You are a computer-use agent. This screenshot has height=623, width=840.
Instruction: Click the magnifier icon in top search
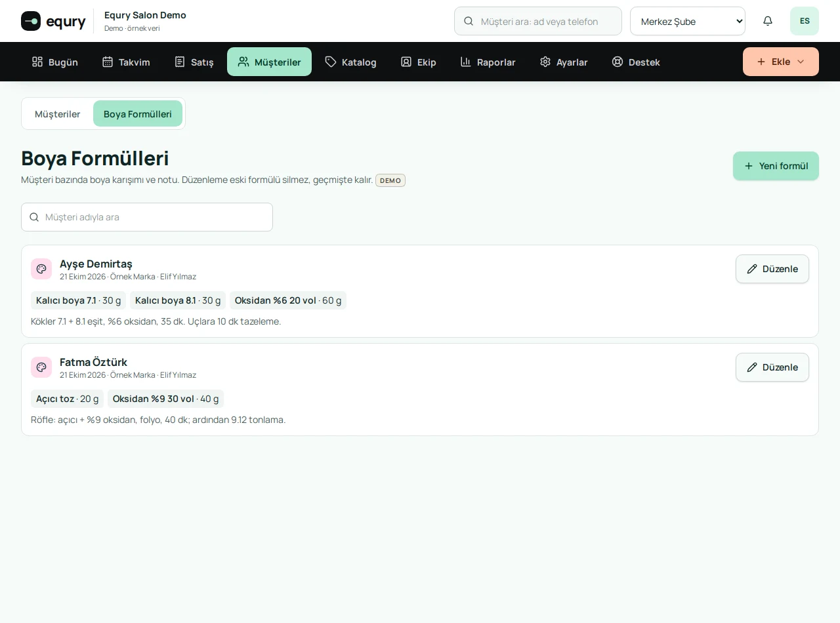(x=469, y=21)
